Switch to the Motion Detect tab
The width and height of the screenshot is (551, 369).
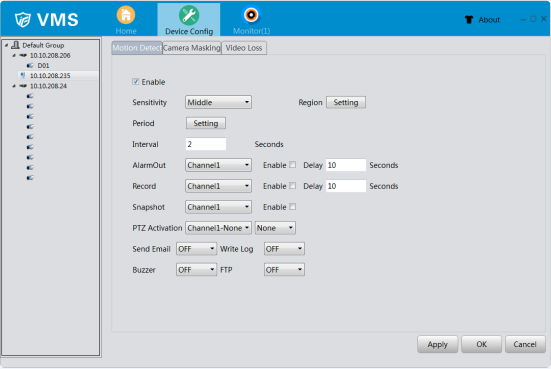pyautogui.click(x=137, y=48)
